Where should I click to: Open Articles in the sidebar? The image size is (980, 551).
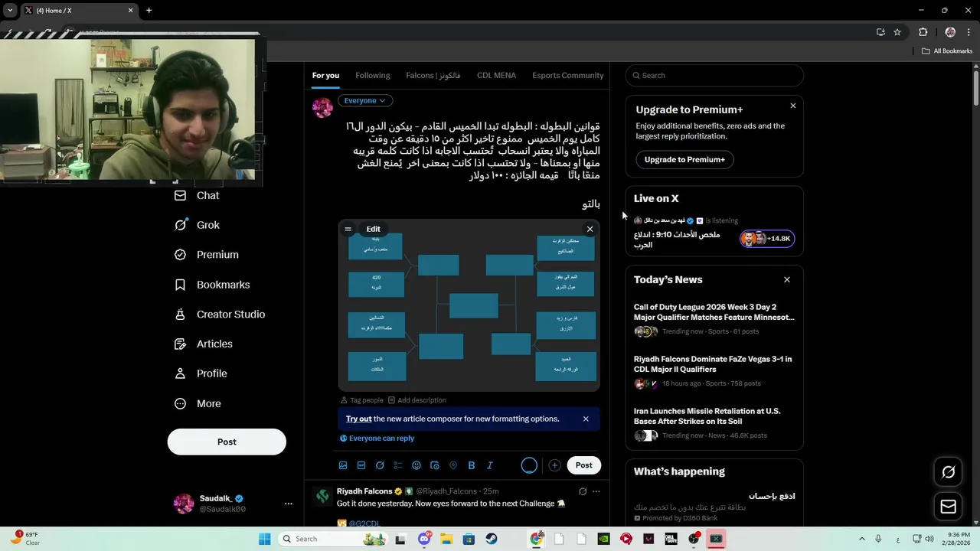[204, 344]
